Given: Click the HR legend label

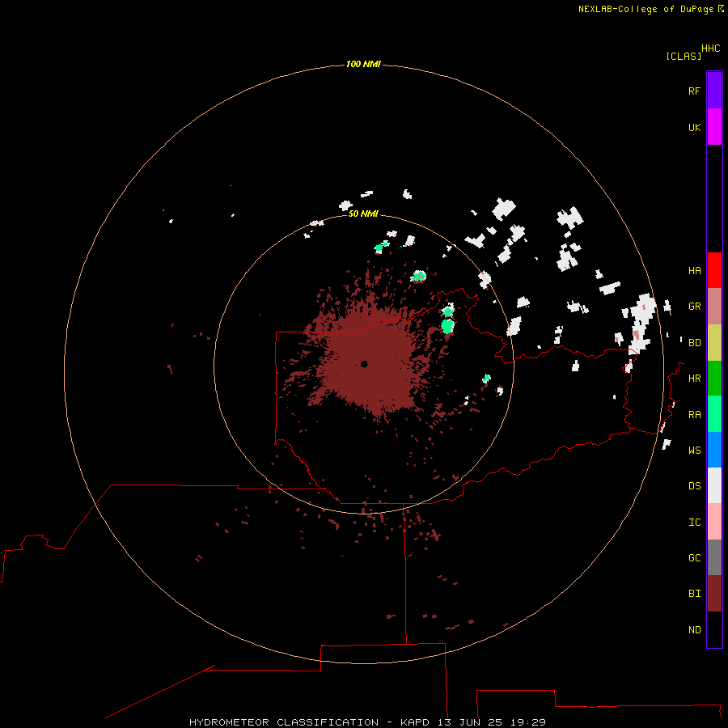Looking at the screenshot, I should (x=694, y=379).
